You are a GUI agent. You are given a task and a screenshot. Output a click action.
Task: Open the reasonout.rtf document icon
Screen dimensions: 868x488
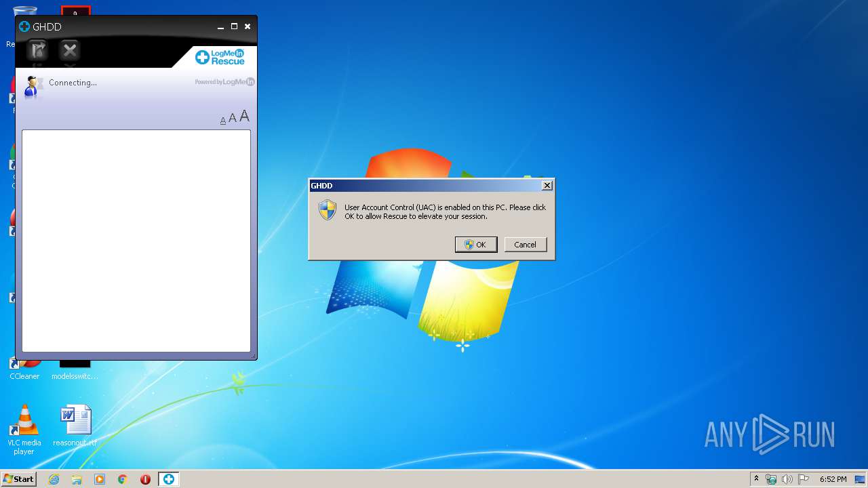[x=75, y=426]
